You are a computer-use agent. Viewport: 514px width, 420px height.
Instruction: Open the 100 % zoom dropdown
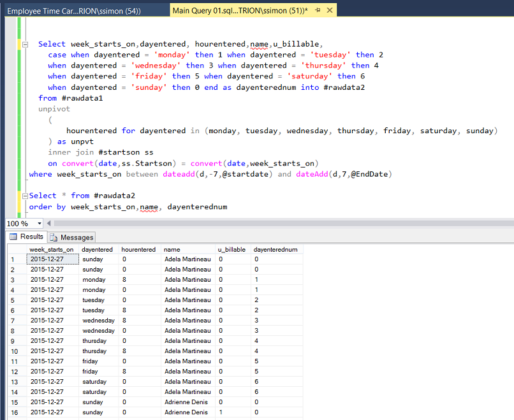tap(40, 224)
